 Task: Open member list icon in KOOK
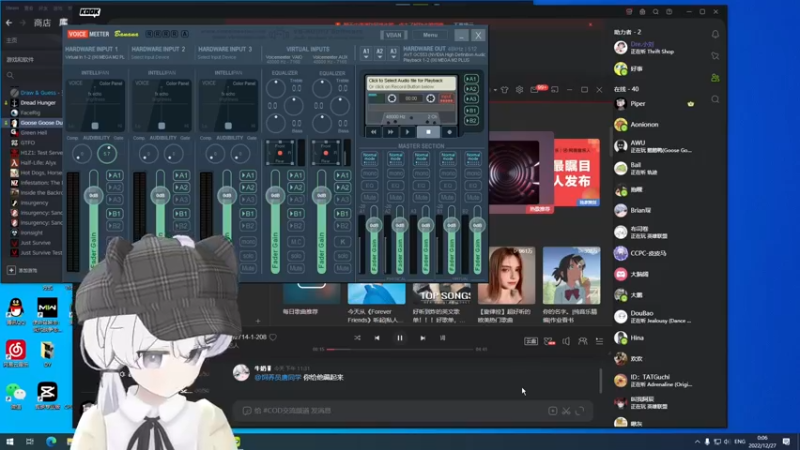coord(715,78)
